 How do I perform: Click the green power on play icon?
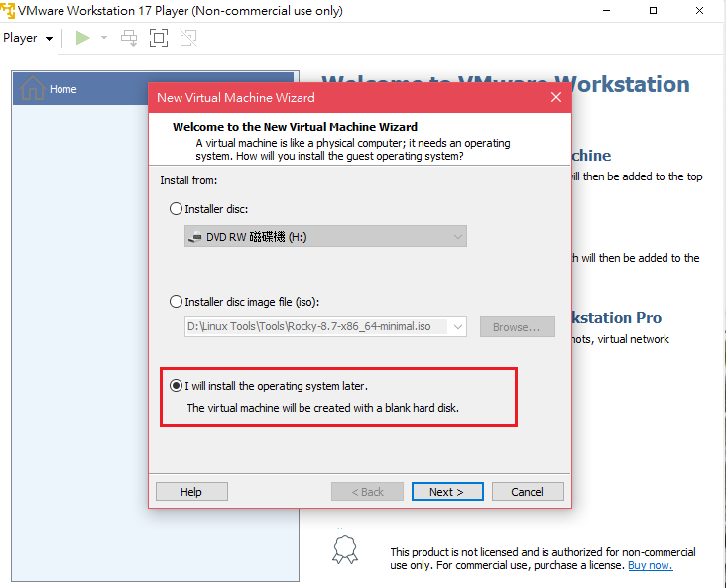83,38
